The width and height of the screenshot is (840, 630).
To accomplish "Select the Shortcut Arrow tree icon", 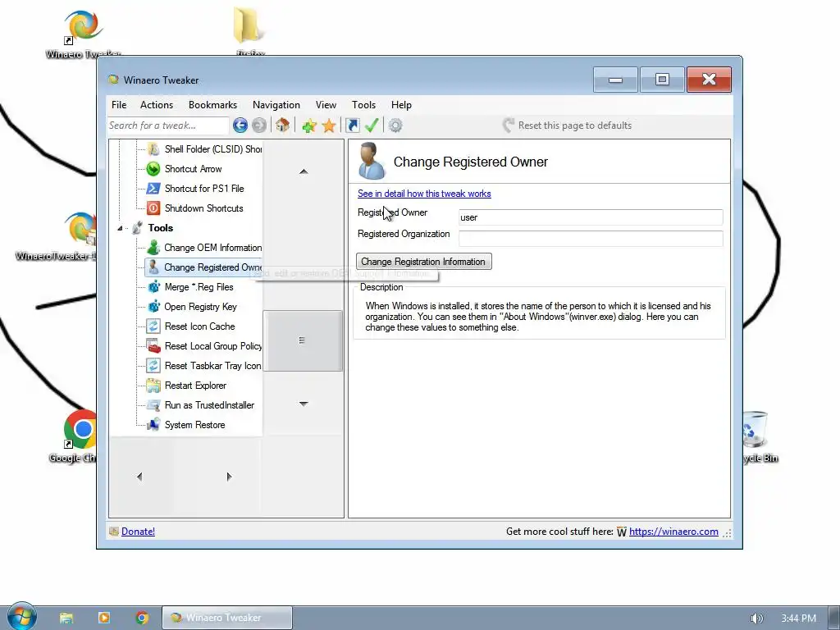I will tap(153, 169).
